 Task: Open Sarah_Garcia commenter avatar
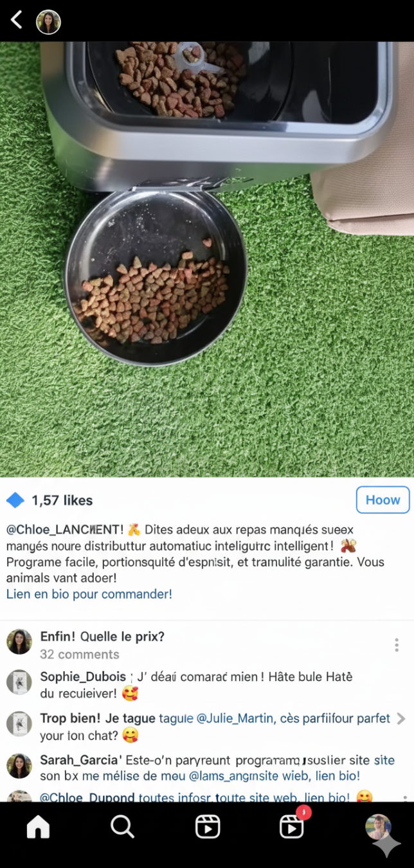point(19,766)
